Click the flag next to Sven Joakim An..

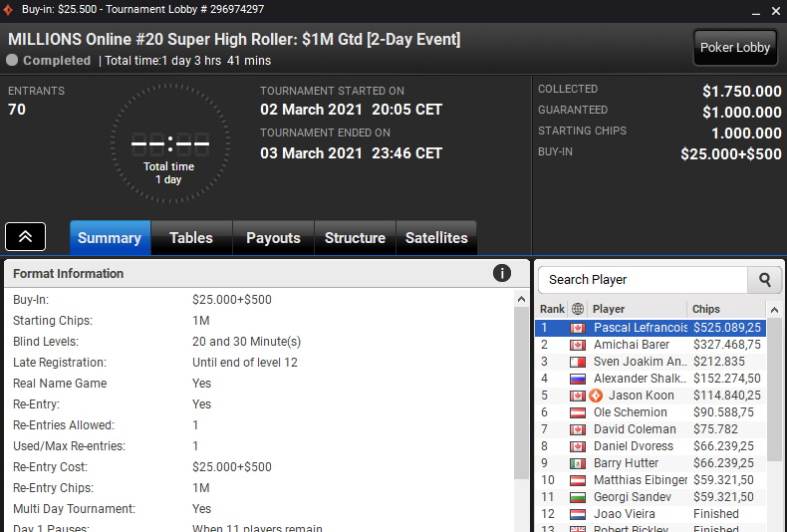pyautogui.click(x=578, y=362)
